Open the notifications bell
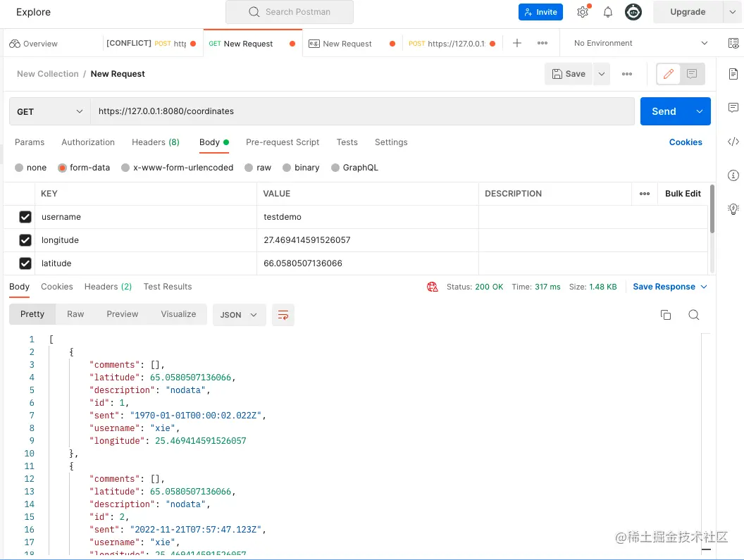 608,12
